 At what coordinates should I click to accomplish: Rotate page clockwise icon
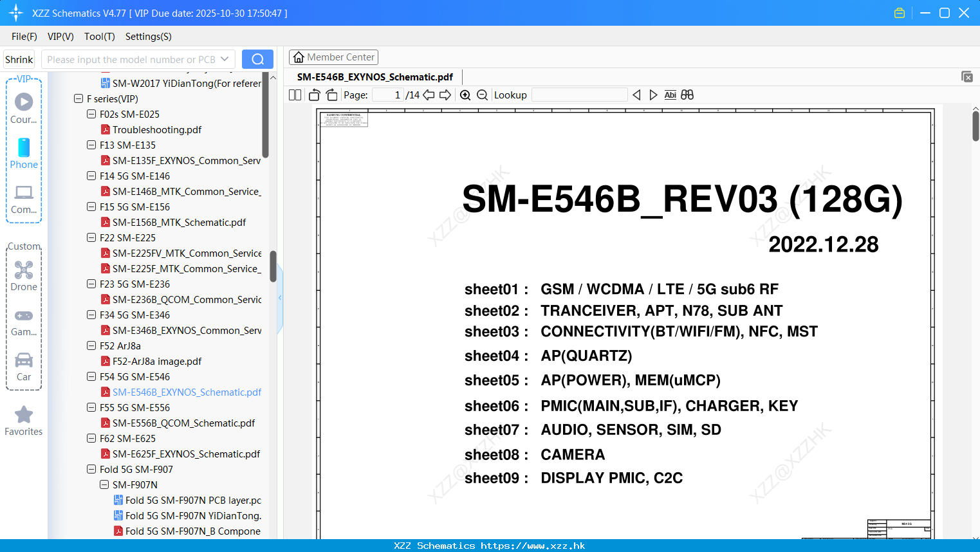[x=331, y=95]
